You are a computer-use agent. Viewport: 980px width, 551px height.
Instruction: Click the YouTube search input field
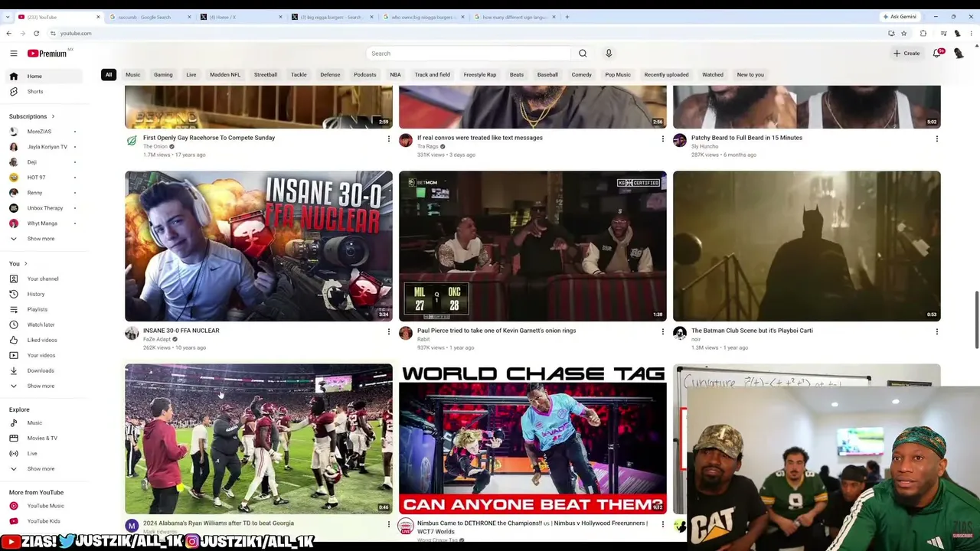click(469, 54)
